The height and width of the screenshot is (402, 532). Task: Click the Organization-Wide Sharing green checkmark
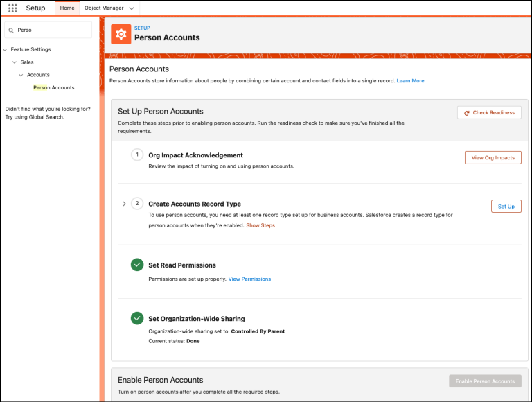[137, 318]
